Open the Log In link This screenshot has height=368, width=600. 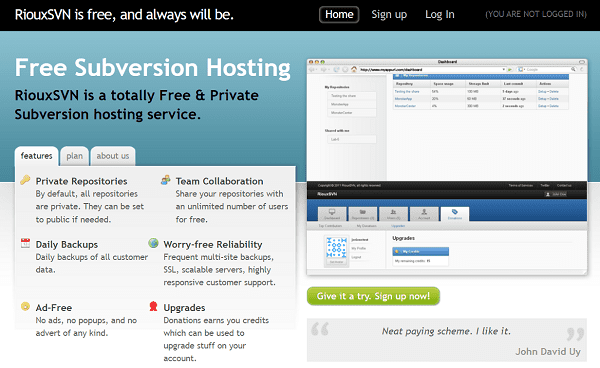(x=440, y=15)
